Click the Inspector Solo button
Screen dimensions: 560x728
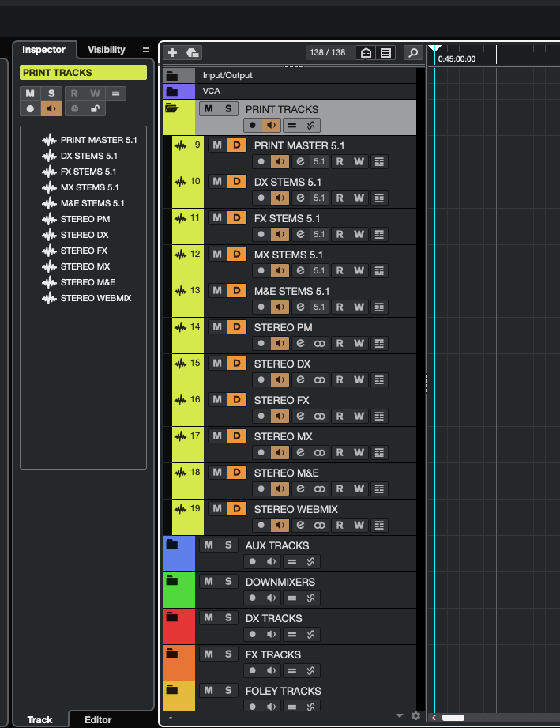(x=51, y=93)
